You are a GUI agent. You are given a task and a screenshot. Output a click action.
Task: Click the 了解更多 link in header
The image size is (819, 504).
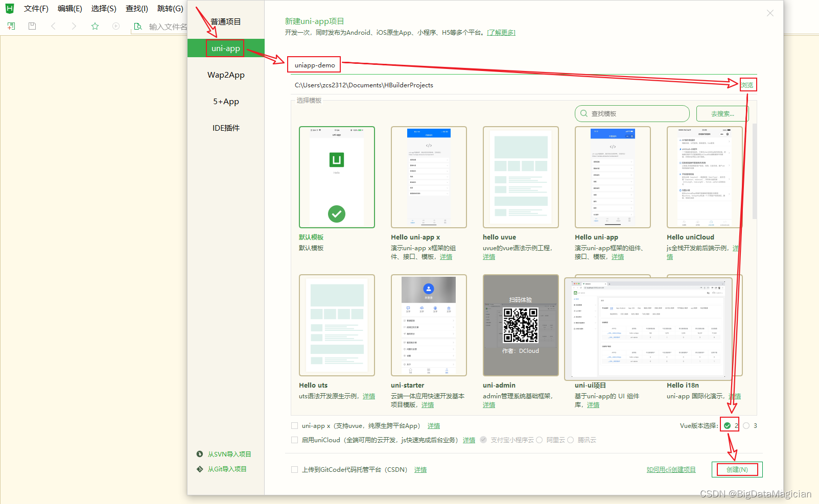[501, 33]
